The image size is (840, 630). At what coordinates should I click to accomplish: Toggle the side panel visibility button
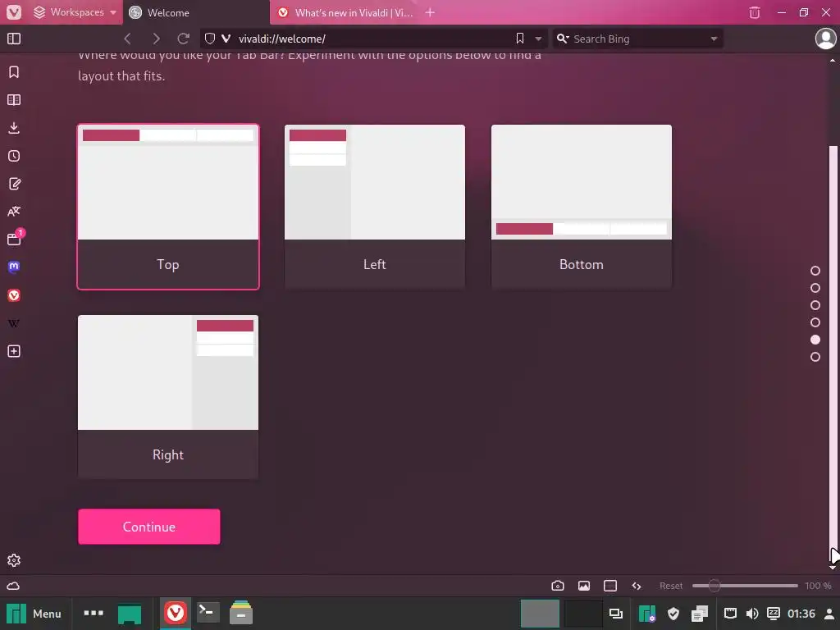point(14,39)
